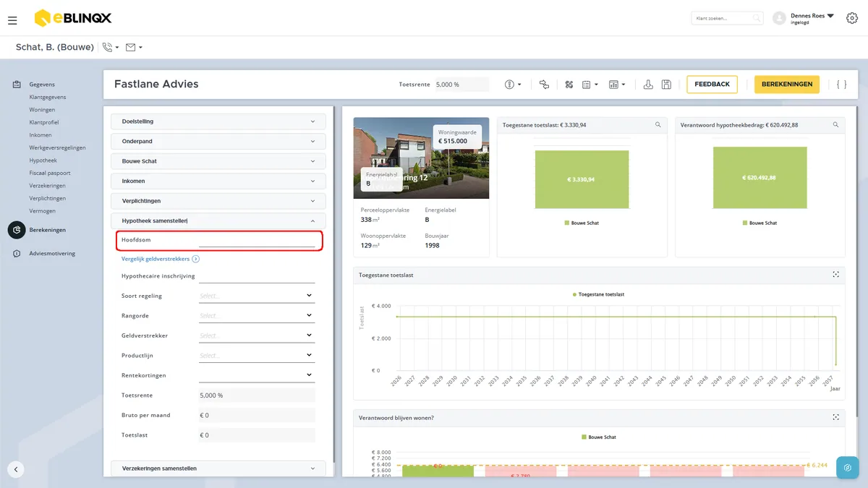Click the save diskette icon

click(666, 85)
